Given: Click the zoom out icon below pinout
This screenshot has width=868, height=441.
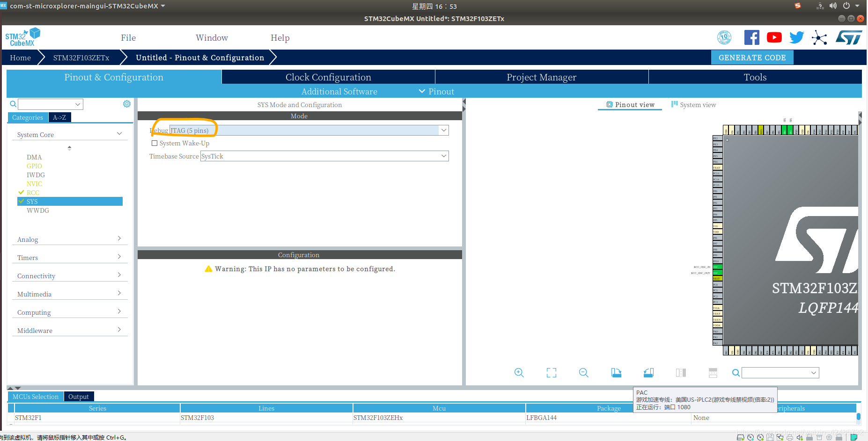Looking at the screenshot, I should coord(583,373).
